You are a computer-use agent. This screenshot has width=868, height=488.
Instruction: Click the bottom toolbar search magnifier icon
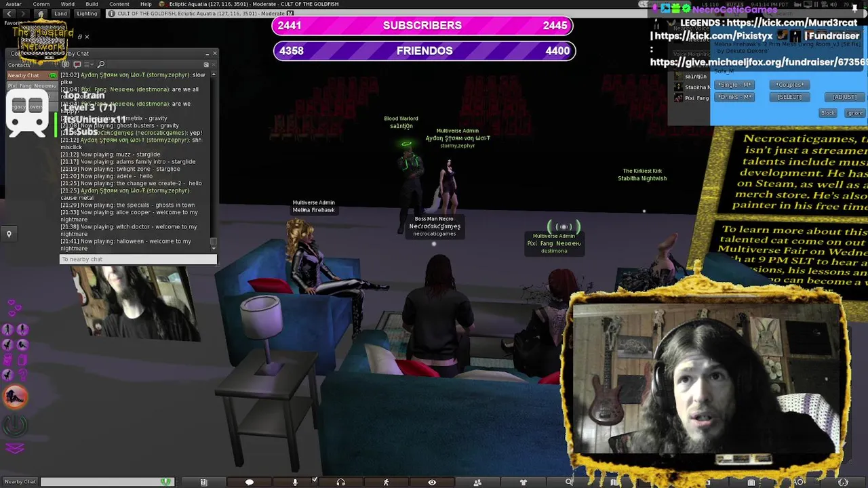(569, 482)
